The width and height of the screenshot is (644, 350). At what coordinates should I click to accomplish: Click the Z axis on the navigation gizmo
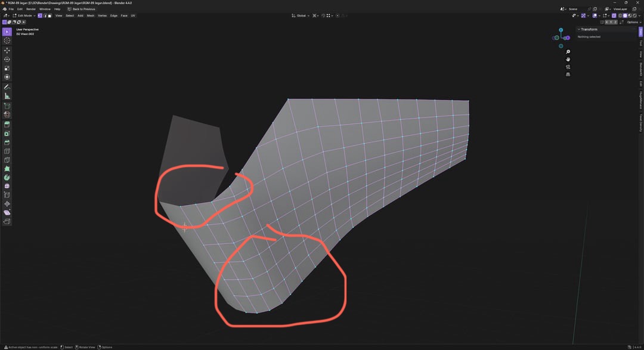(x=561, y=30)
